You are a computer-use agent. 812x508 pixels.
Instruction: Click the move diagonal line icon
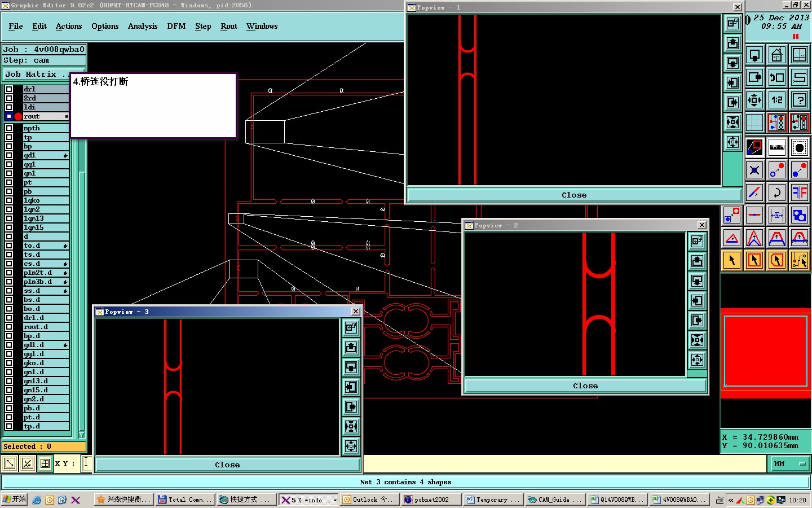click(x=754, y=192)
